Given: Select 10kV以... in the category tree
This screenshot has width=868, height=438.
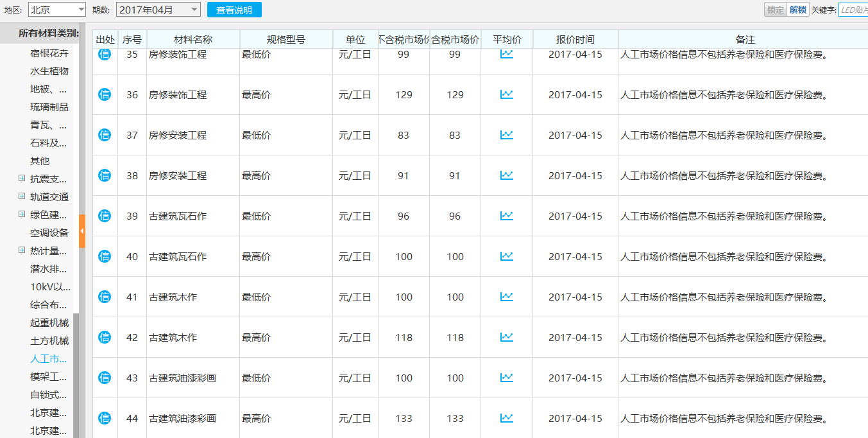Looking at the screenshot, I should pos(50,286).
